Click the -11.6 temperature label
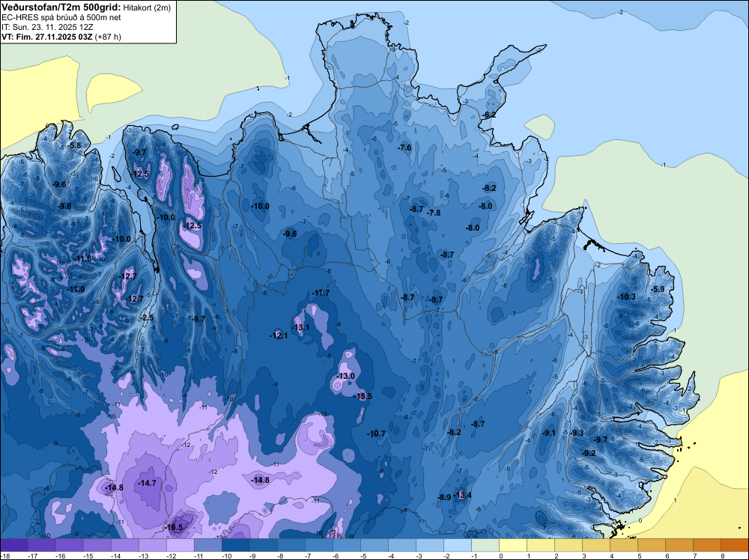Viewport: 749px width, 560px height. point(82,259)
